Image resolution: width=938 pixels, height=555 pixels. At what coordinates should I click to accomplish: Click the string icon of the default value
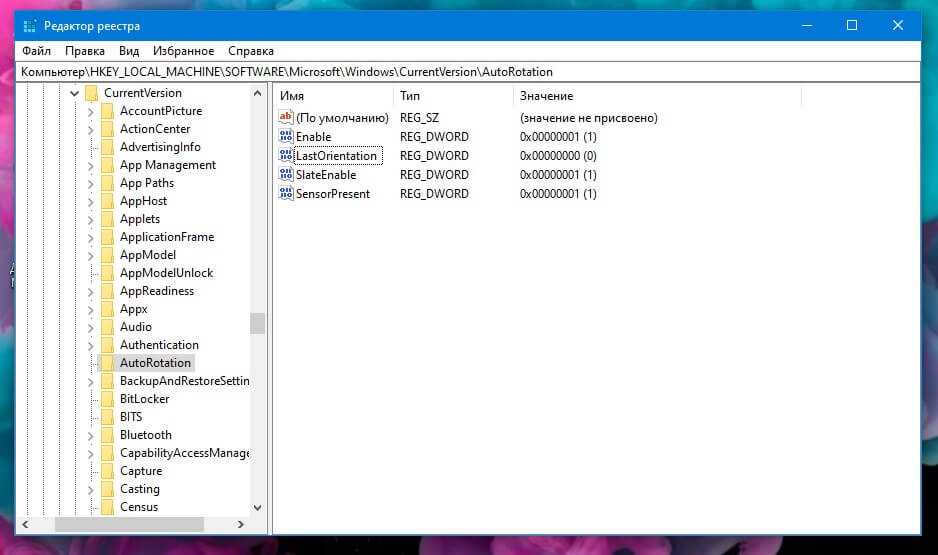coord(286,118)
